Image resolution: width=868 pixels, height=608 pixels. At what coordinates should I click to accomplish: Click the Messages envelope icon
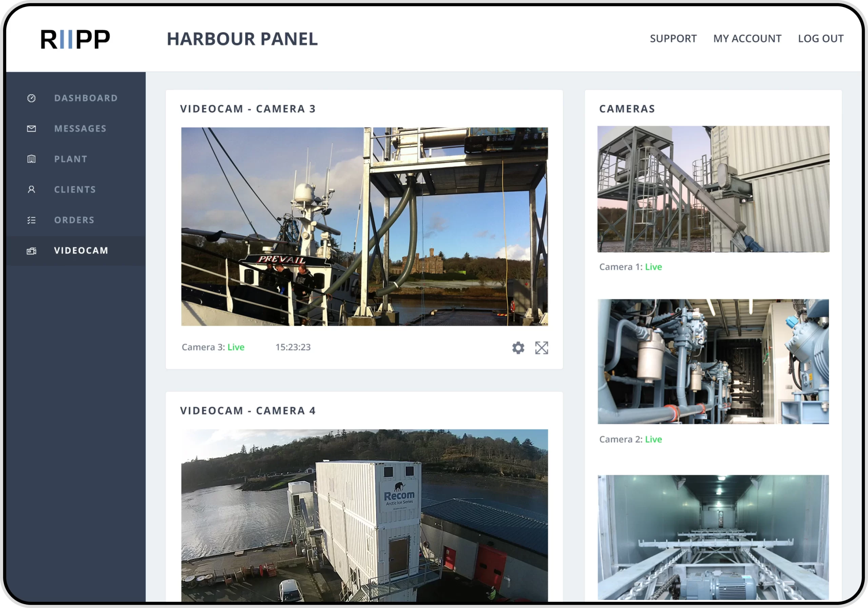[x=32, y=129]
